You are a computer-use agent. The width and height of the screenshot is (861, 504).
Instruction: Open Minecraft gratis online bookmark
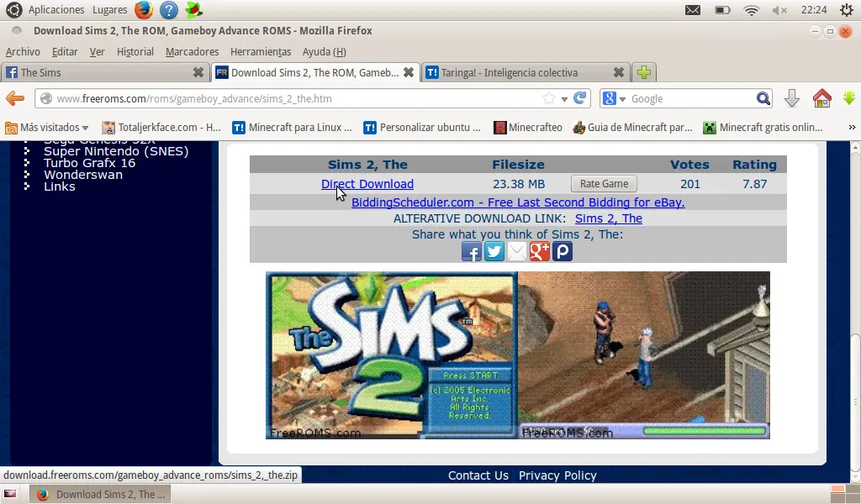pyautogui.click(x=763, y=128)
